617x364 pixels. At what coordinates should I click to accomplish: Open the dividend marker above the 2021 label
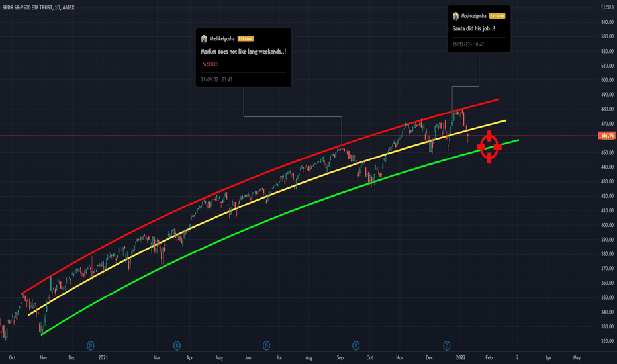pos(91,346)
